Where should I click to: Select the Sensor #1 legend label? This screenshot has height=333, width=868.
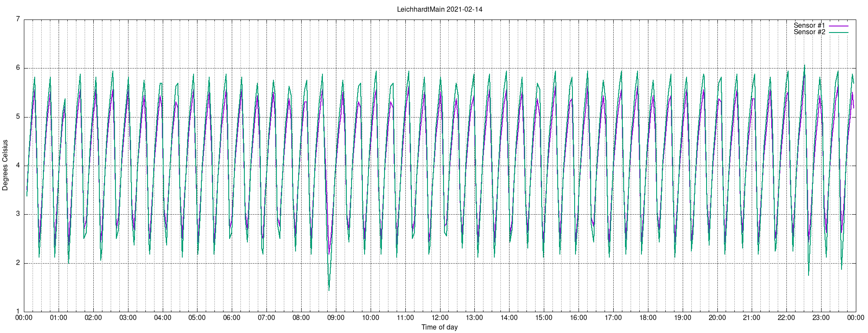(x=809, y=26)
